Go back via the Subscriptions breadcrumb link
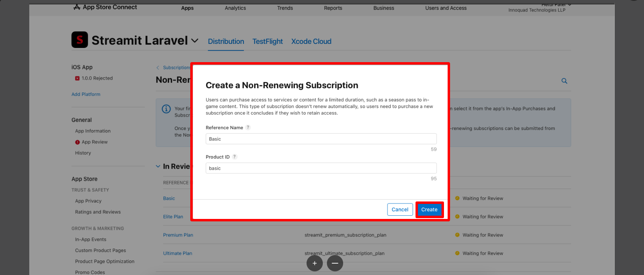644x275 pixels. pos(176,68)
